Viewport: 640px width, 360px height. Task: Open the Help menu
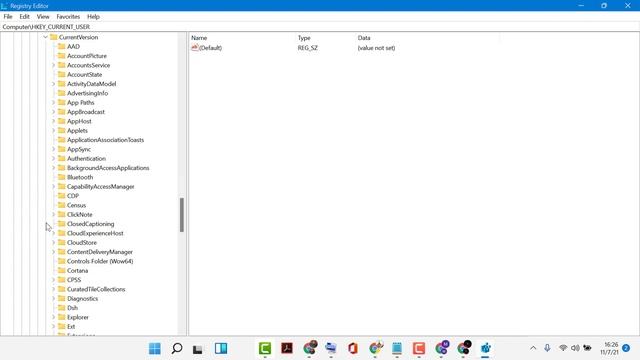click(x=93, y=17)
